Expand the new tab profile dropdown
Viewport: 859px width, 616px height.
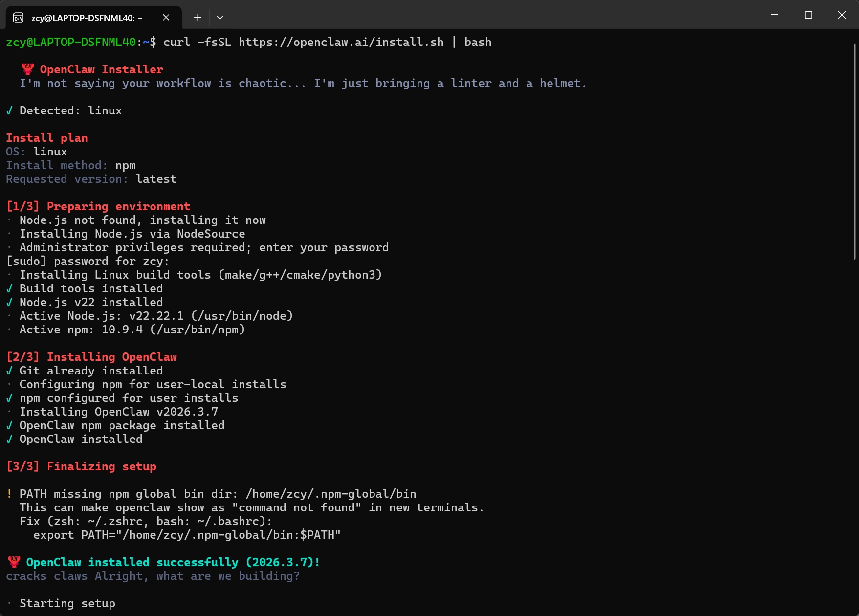click(220, 18)
